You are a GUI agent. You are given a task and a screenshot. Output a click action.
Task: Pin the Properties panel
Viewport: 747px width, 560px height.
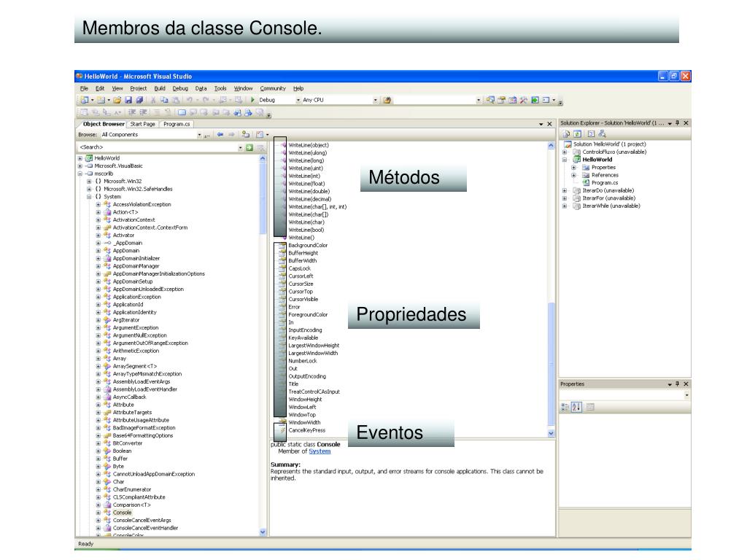coord(678,384)
